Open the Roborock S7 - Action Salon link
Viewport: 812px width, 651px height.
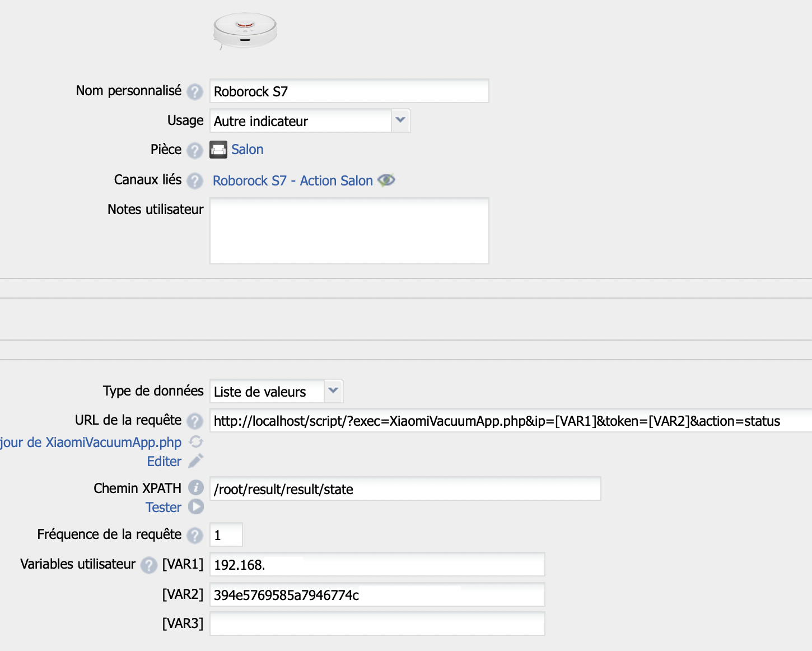(293, 181)
